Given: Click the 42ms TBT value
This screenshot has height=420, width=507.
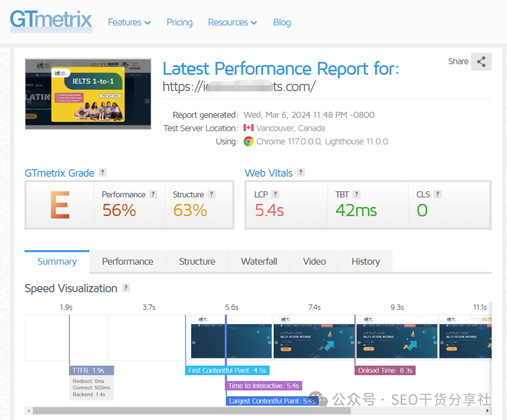Looking at the screenshot, I should 356,210.
